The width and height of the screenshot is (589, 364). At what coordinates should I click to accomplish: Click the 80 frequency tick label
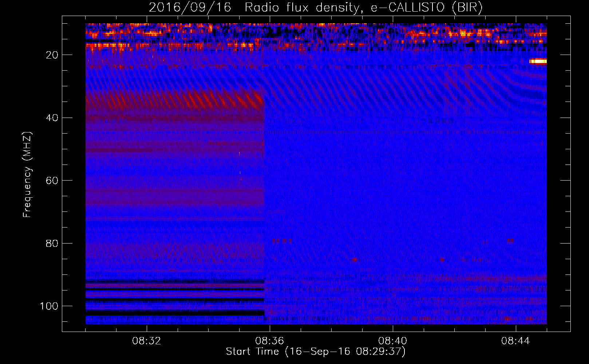point(52,243)
